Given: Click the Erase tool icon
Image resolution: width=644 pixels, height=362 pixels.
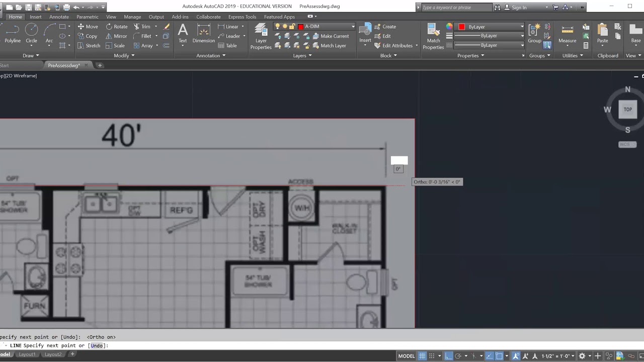Looking at the screenshot, I should point(167,27).
